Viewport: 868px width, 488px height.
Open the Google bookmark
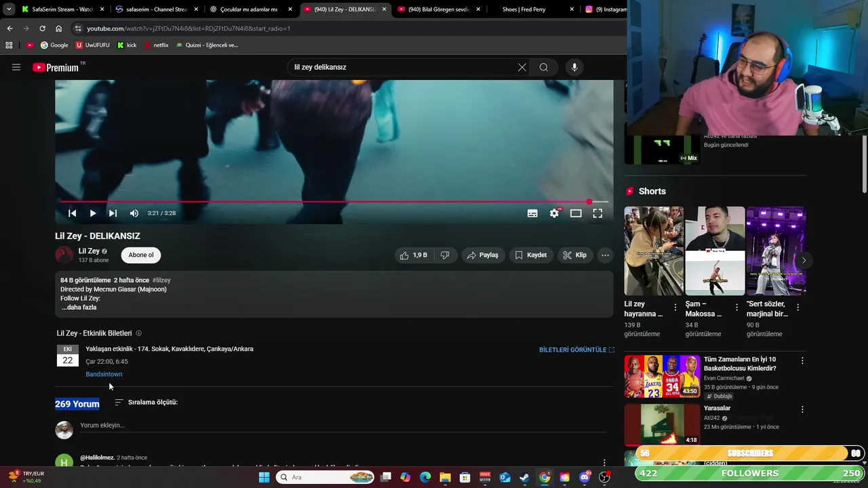[x=54, y=45]
